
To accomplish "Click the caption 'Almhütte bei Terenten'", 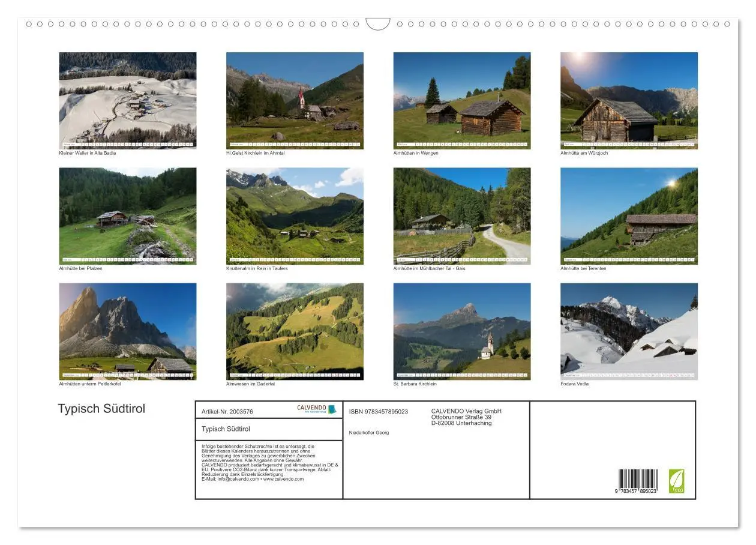I will point(583,268).
